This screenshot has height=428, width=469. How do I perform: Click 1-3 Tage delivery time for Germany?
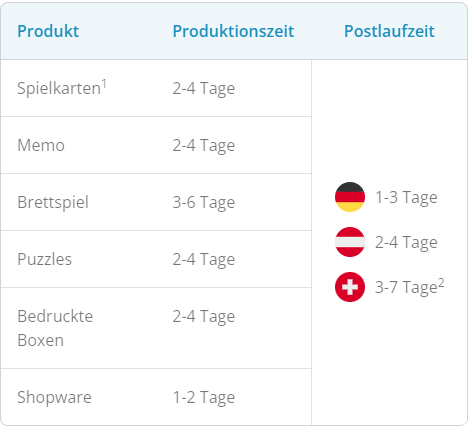click(x=406, y=197)
